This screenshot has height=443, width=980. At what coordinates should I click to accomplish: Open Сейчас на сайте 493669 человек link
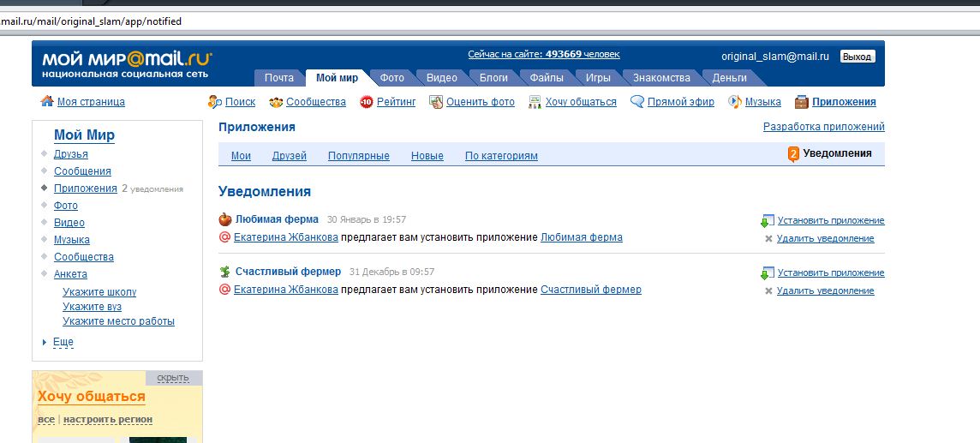[x=544, y=54]
